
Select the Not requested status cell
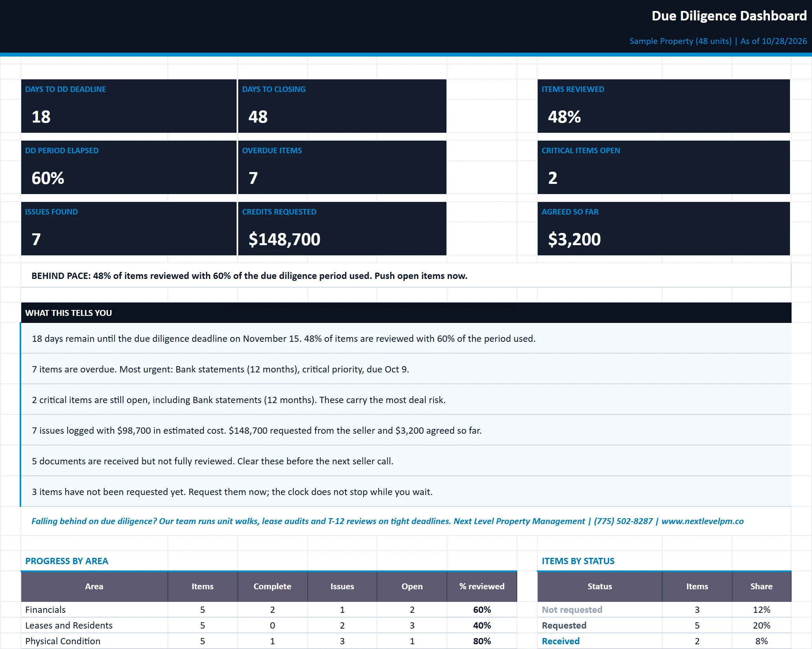click(x=600, y=610)
